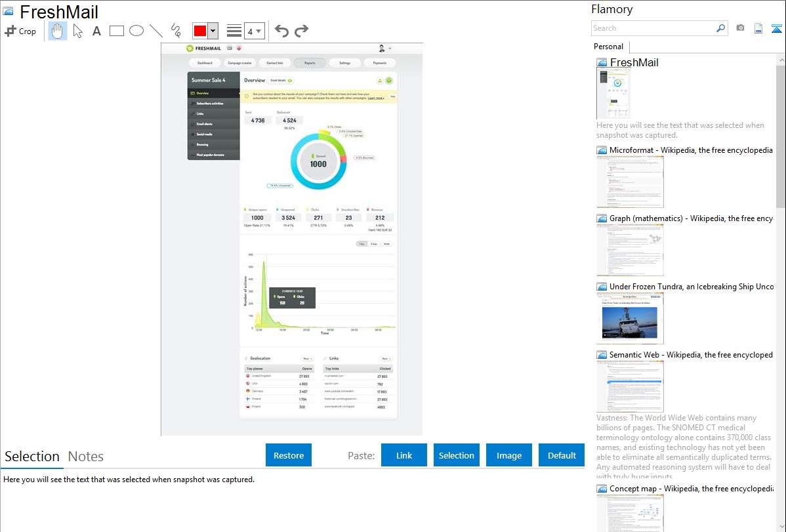
Task: Click the Restore button
Action: point(289,455)
